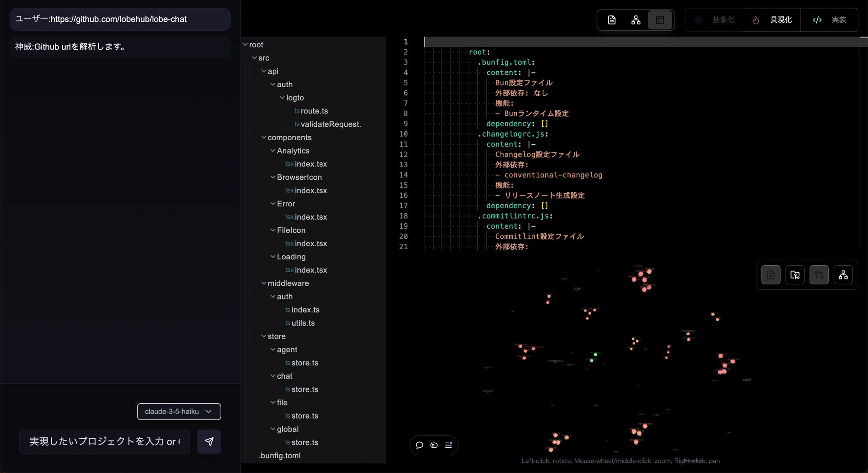Open the list menu icon with blue dot
Viewport: 868px width, 473px height.
(449, 445)
